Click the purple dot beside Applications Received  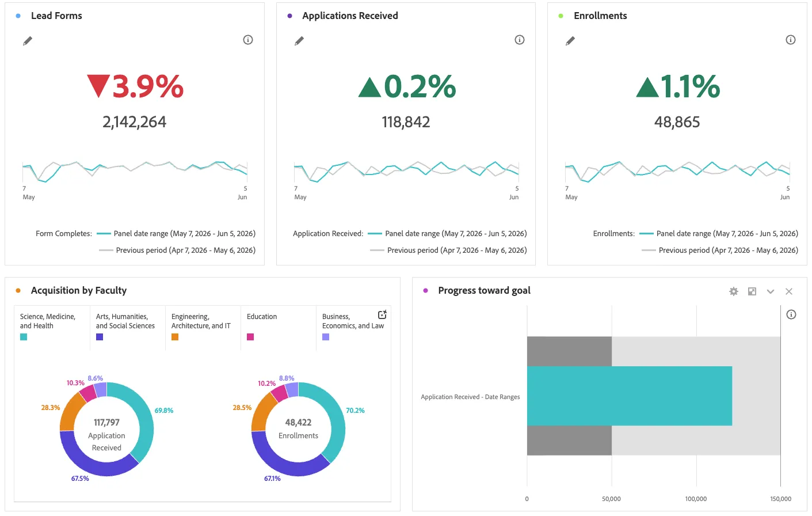289,16
